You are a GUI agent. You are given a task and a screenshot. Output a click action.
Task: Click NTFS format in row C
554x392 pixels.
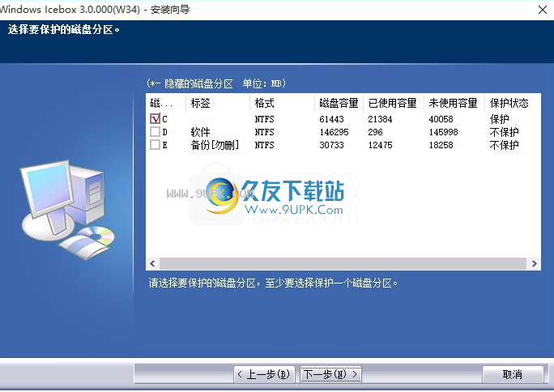pos(264,119)
